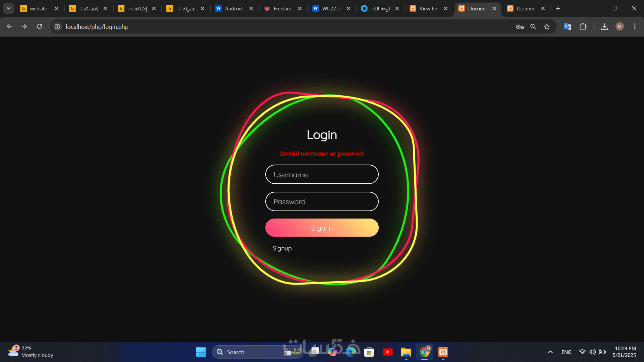Open XAMPP from the taskbar
The image size is (644, 362).
pos(443,352)
